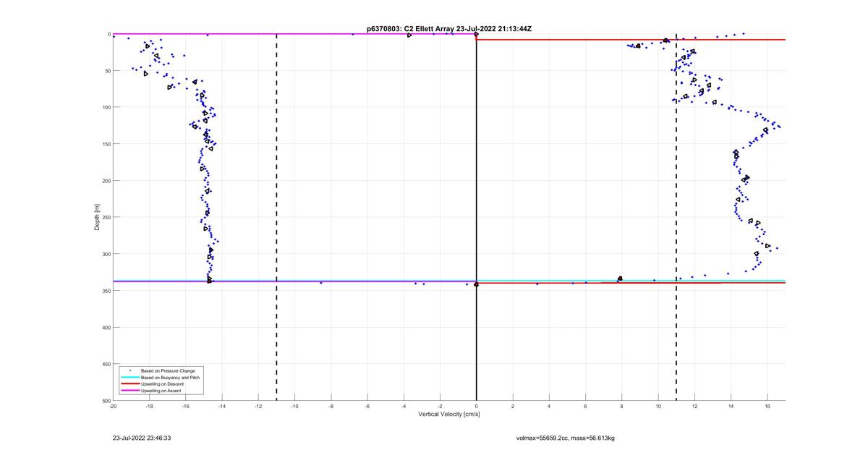Click the "volmax=55659.2cc, mass=56.613kg" footer text
This screenshot has height=450, width=868.
pos(566,438)
